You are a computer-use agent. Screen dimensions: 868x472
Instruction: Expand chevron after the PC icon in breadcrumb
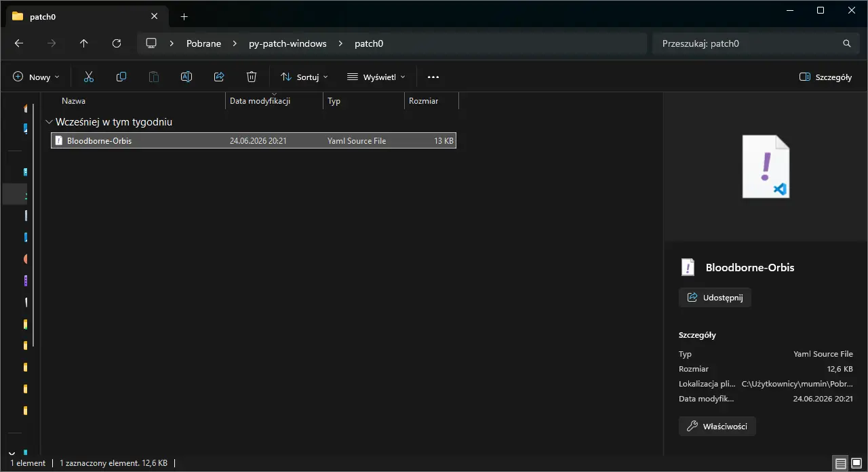pos(172,43)
